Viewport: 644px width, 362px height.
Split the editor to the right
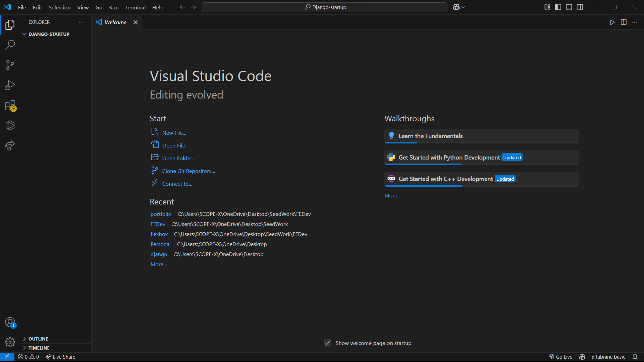(x=624, y=22)
